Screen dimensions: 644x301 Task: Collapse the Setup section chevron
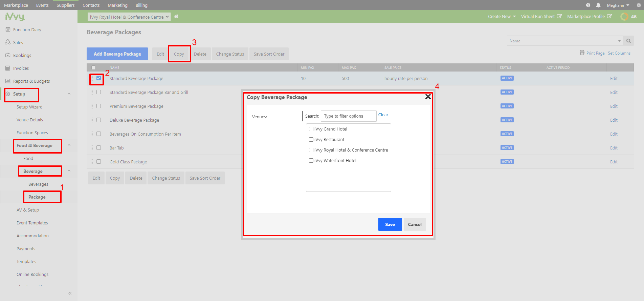[69, 94]
